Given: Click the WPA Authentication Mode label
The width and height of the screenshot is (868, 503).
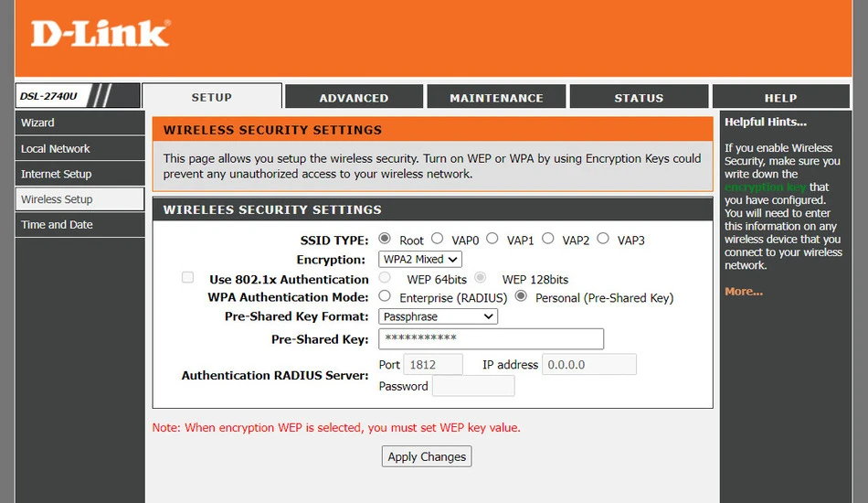Looking at the screenshot, I should coord(288,297).
